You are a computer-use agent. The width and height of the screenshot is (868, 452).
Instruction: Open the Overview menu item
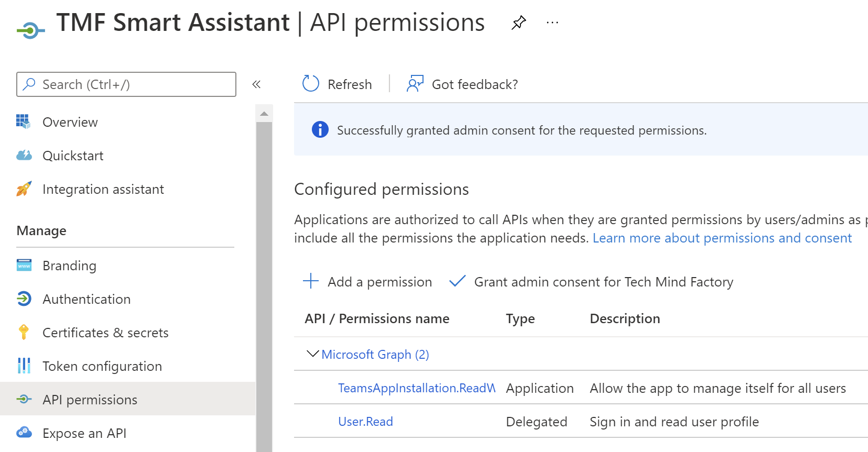[x=70, y=122]
